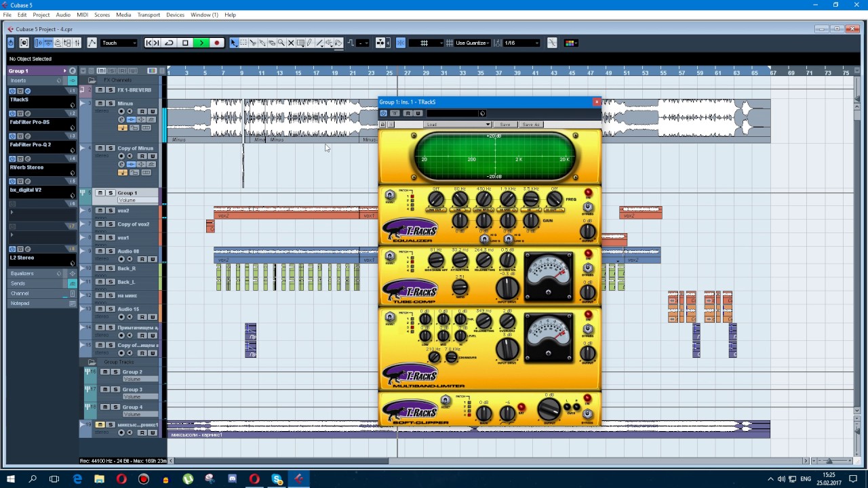Image resolution: width=868 pixels, height=488 pixels.
Task: Click the Low Cut filter button
Action: click(436, 210)
